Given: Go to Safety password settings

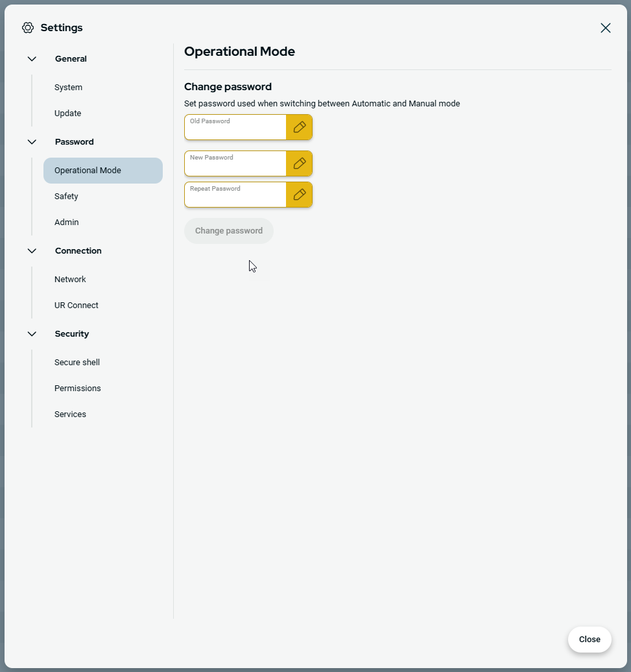Looking at the screenshot, I should click(66, 197).
